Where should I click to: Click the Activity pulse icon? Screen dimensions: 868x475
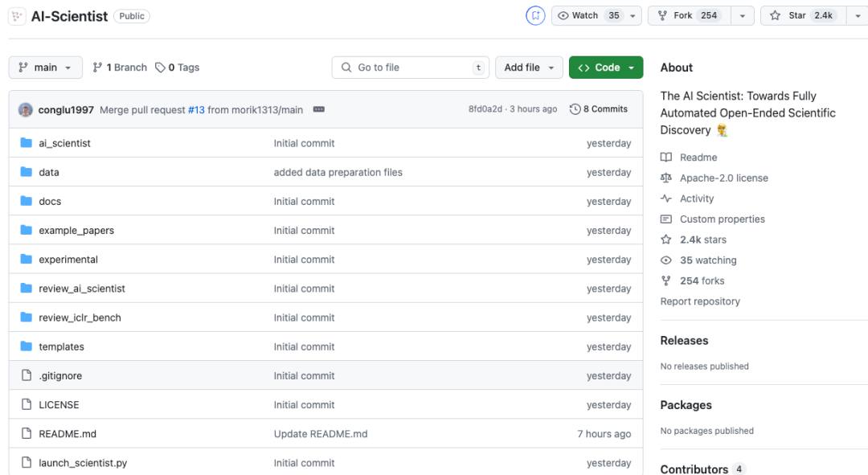666,199
